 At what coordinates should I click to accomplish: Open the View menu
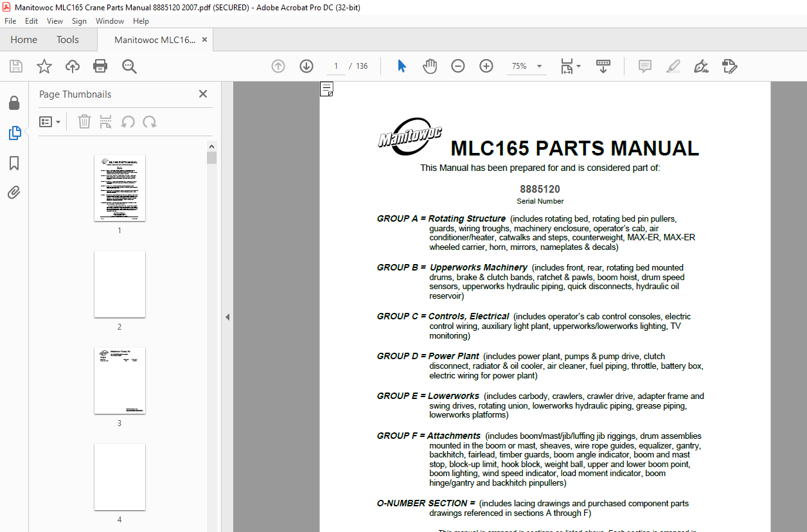(55, 21)
